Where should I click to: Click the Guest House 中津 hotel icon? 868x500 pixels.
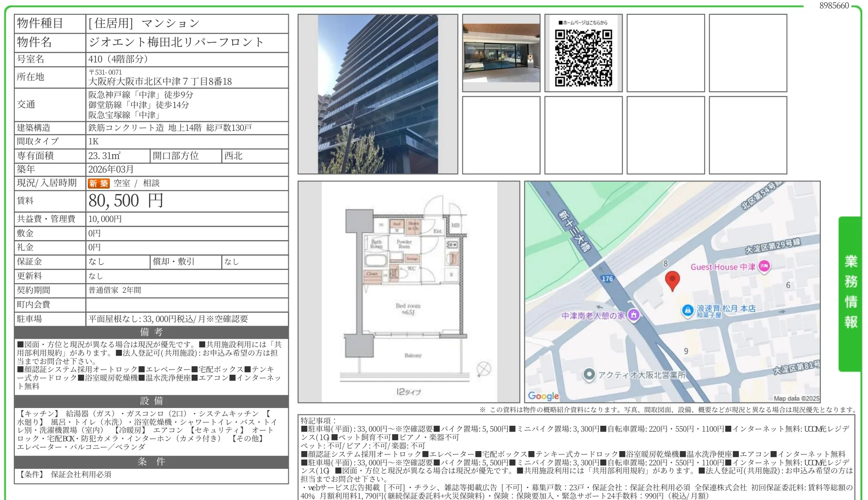[x=764, y=266]
